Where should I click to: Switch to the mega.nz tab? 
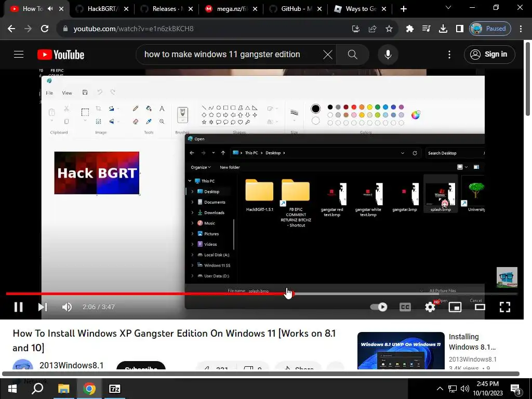tap(231, 9)
